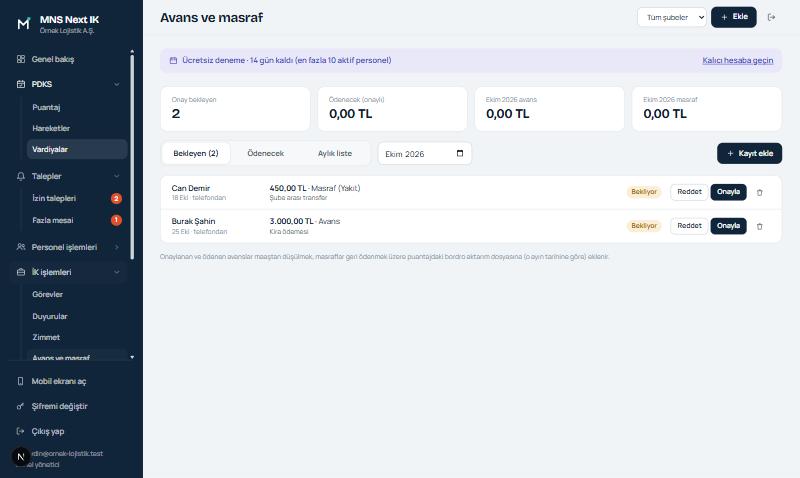Click the İK işlemleri briefcase icon

coord(21,272)
